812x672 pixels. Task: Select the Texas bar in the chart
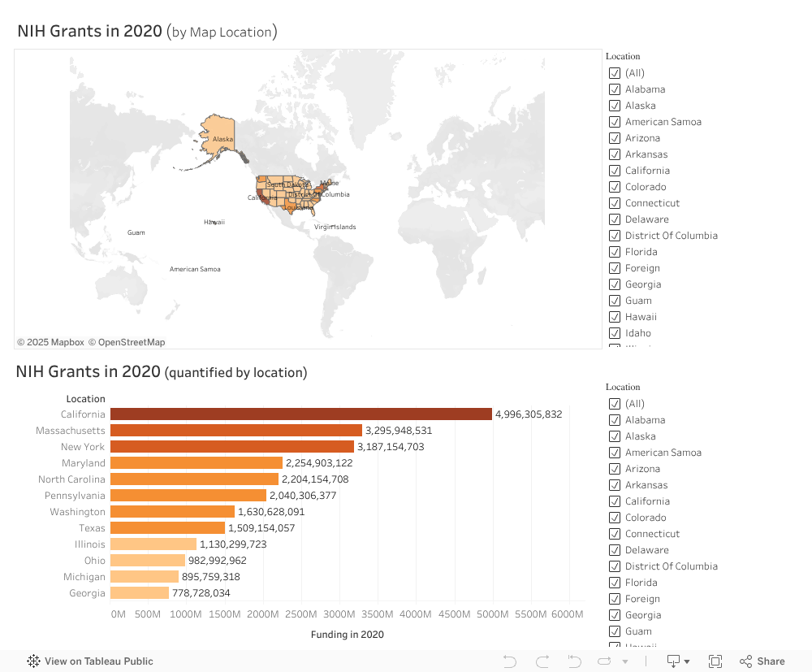(168, 527)
